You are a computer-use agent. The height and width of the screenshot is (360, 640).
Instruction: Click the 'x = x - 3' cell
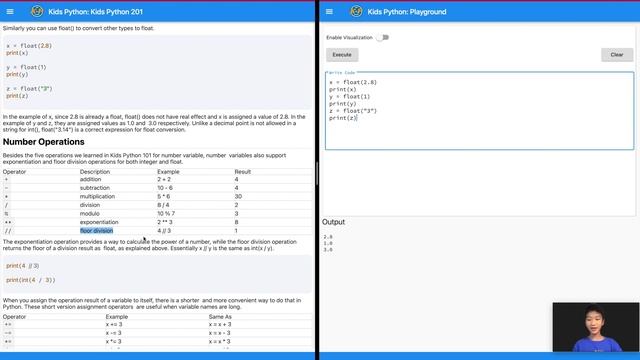(x=220, y=333)
